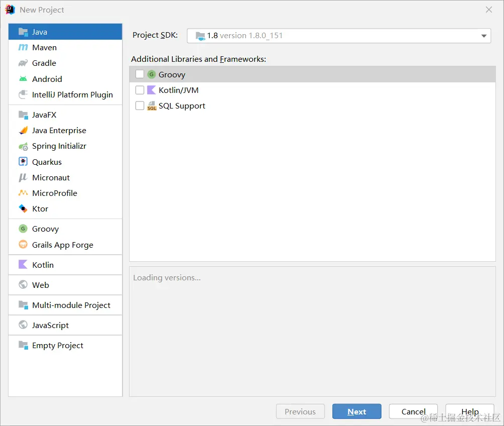Click the Kotlin/JVM icon in frameworks list
The image size is (504, 426).
pyautogui.click(x=152, y=90)
